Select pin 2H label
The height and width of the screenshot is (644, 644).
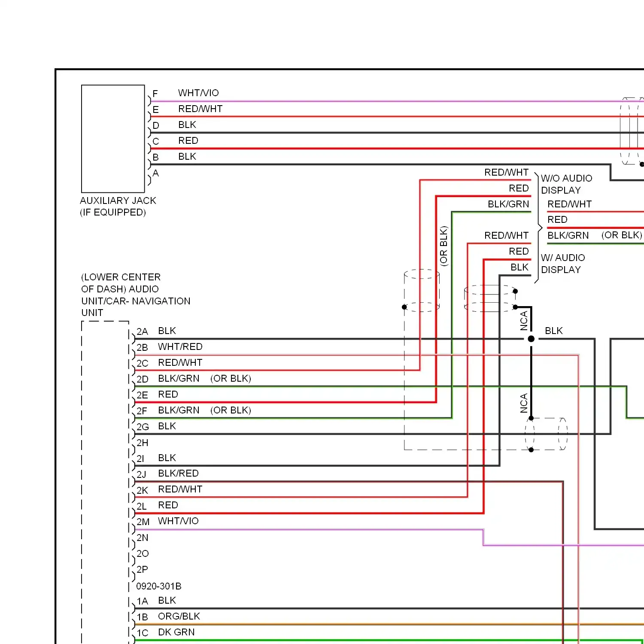pos(142,443)
